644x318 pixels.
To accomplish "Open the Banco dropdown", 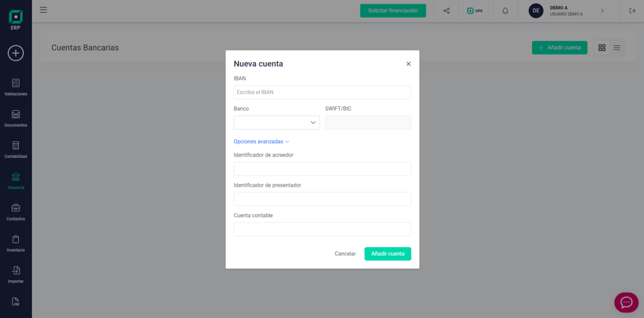I will (277, 123).
